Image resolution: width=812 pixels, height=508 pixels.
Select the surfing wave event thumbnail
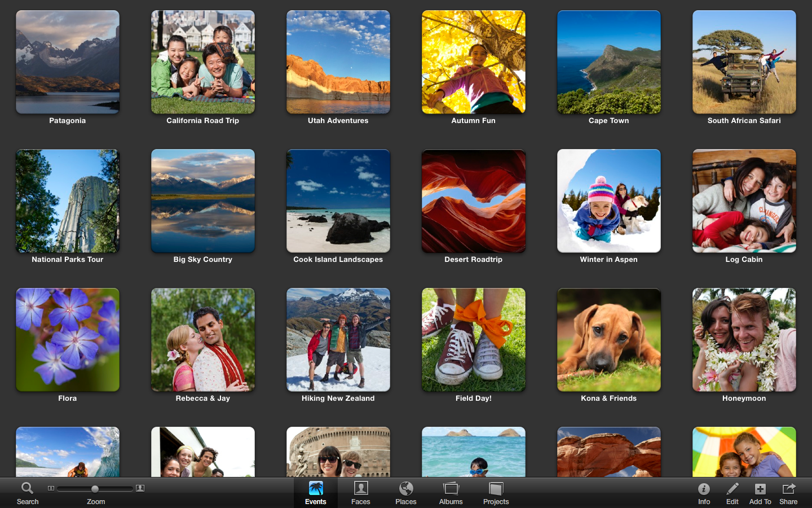(68, 452)
